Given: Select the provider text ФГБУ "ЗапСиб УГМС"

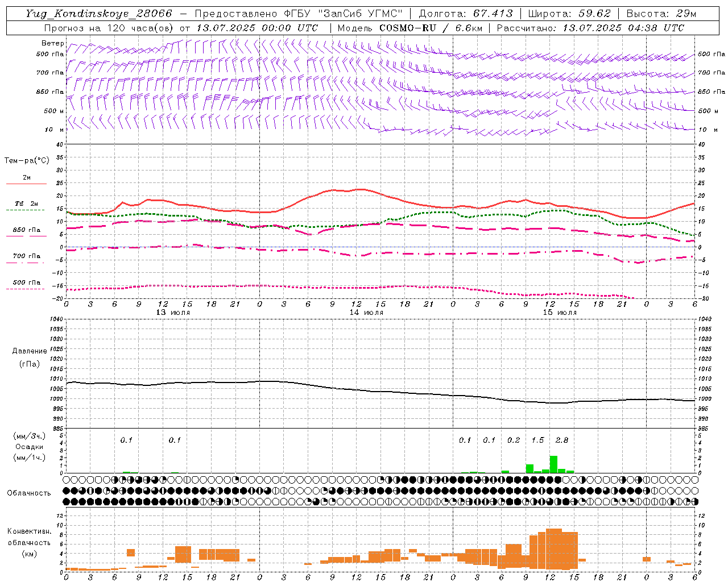Looking at the screenshot, I should coord(344,14).
